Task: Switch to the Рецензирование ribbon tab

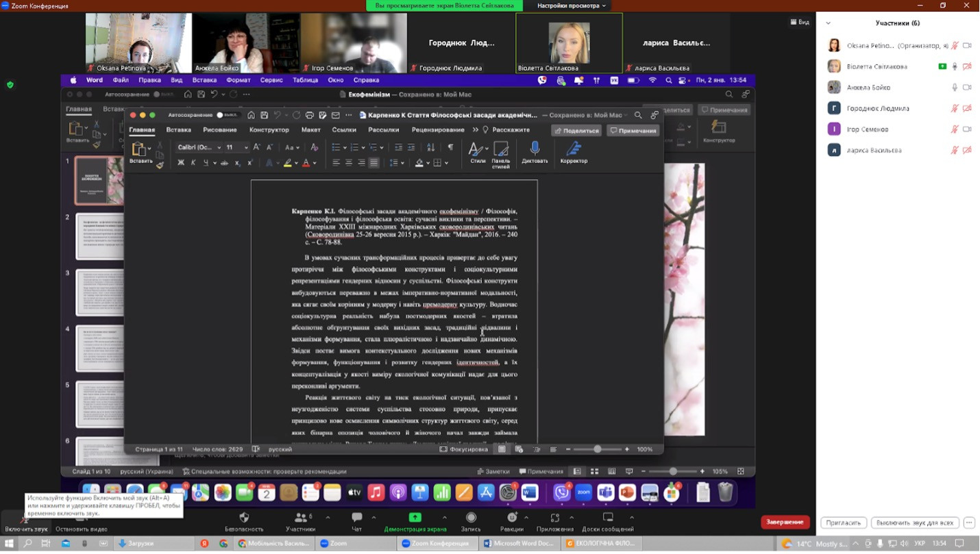Action: point(437,130)
